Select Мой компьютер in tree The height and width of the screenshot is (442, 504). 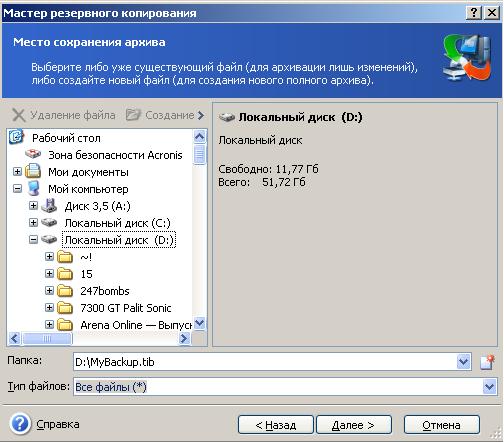tap(88, 189)
